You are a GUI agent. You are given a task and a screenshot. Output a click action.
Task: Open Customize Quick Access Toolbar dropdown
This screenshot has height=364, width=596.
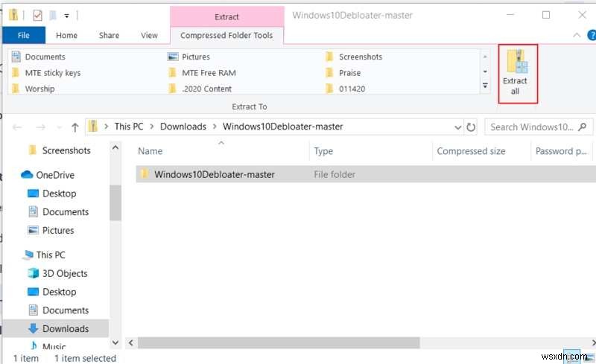[66, 16]
